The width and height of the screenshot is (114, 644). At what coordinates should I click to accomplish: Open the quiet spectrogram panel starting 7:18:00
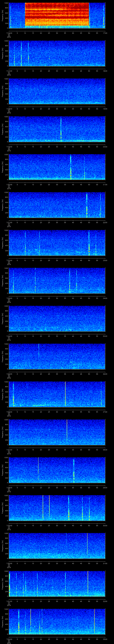57,91
